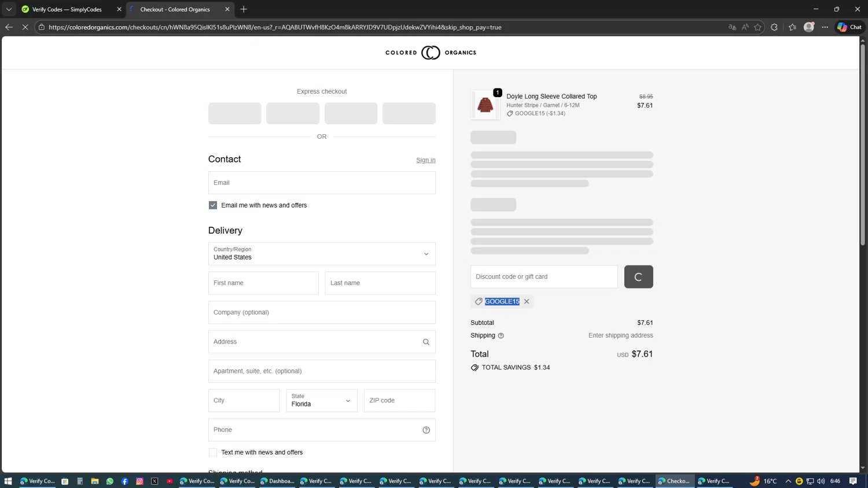Focus the Phone field
Screen dimensions: 868x488
[x=322, y=430]
